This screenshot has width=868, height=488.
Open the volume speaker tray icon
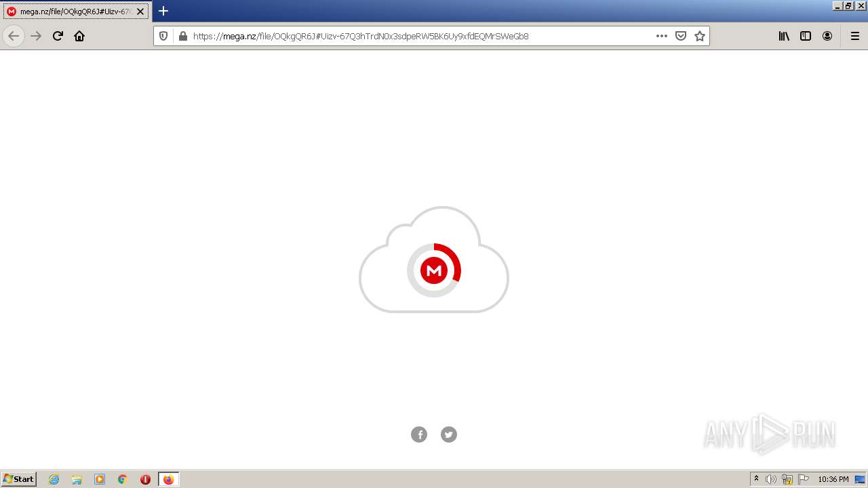pos(771,479)
